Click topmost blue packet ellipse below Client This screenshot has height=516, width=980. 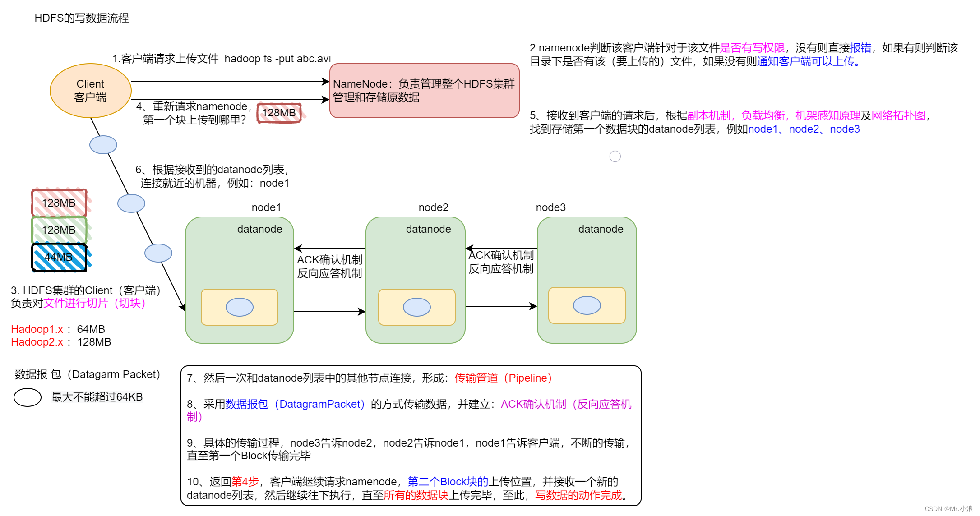(x=103, y=145)
